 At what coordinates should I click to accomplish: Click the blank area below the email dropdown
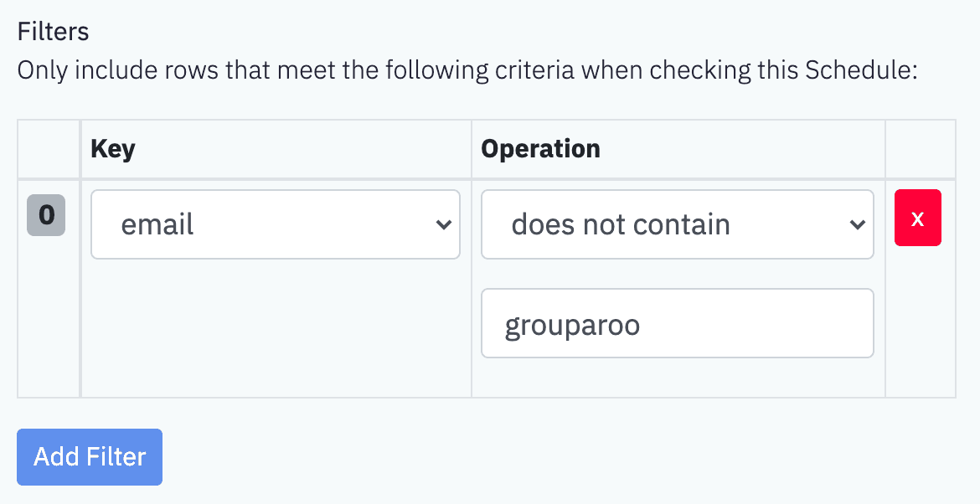click(x=276, y=328)
